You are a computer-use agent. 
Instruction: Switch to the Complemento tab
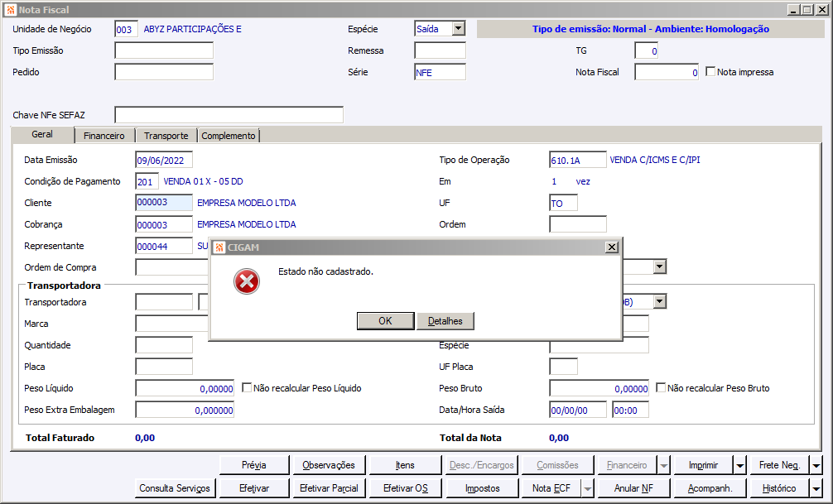(x=229, y=136)
